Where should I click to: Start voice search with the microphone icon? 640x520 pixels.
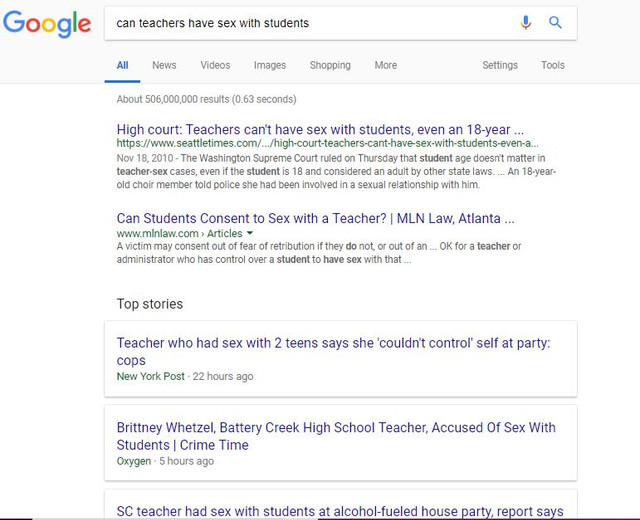click(x=526, y=22)
